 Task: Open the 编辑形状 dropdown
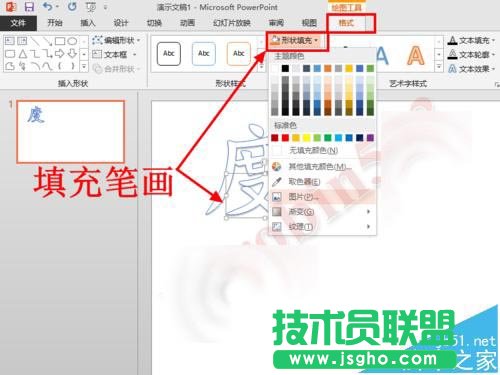point(116,40)
